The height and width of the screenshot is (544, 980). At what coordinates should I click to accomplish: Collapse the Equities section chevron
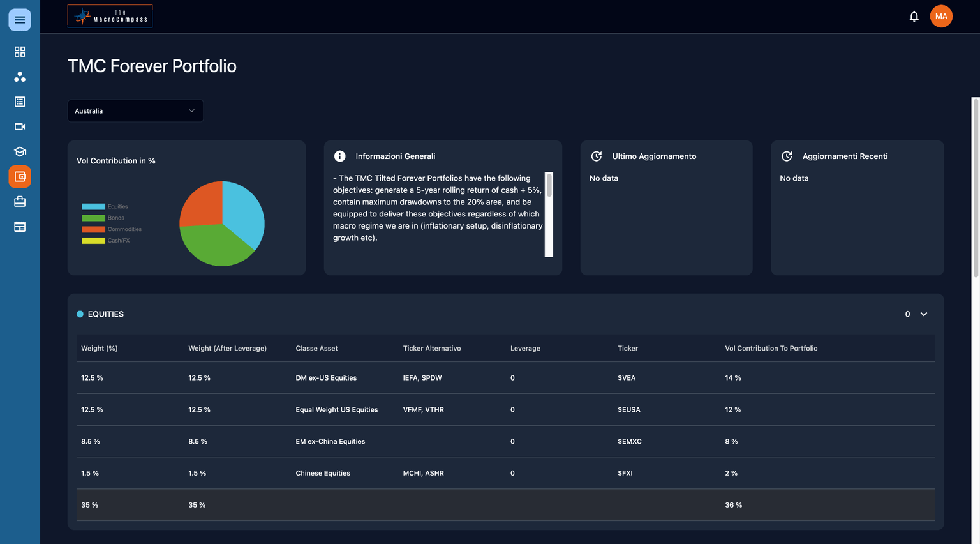923,314
